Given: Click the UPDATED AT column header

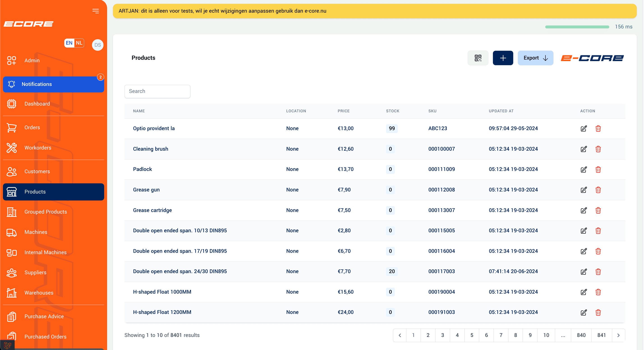Looking at the screenshot, I should (x=501, y=111).
